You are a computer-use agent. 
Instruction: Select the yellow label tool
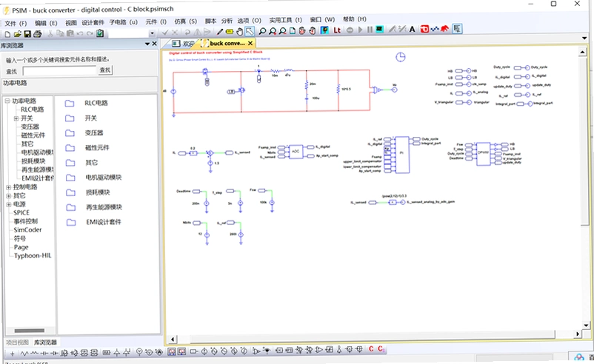(229, 31)
